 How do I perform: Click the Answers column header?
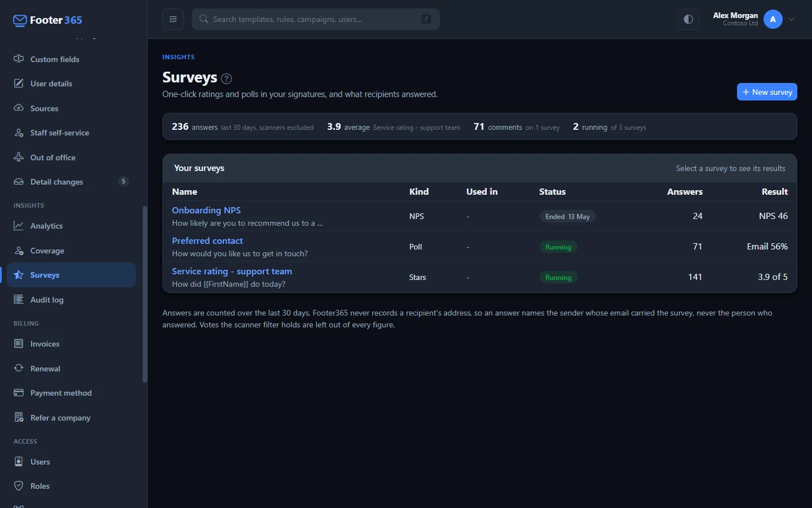click(685, 192)
